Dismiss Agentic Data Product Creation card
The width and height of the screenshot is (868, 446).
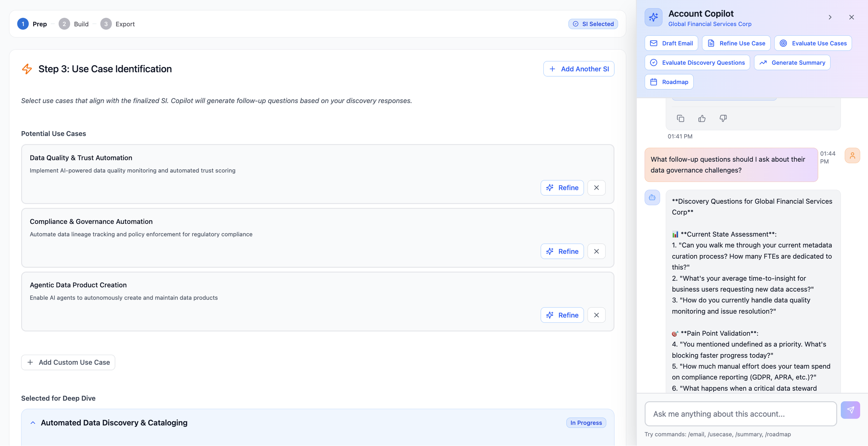pyautogui.click(x=596, y=315)
